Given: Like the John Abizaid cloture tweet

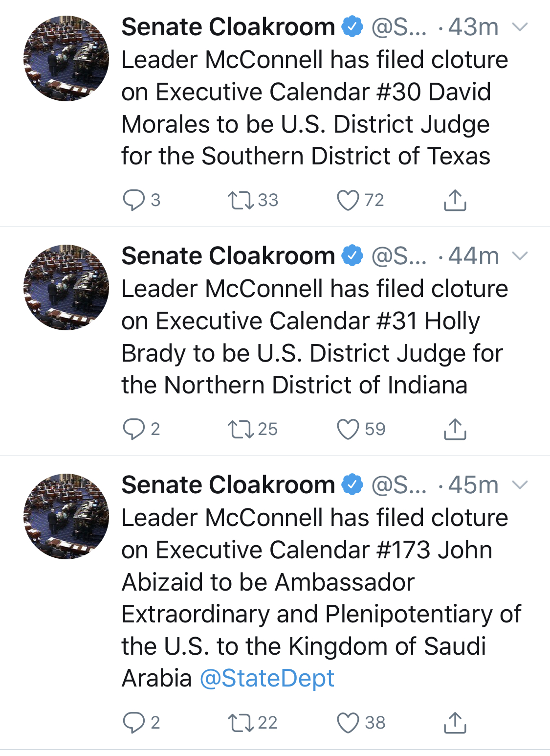Looking at the screenshot, I should pos(348,723).
